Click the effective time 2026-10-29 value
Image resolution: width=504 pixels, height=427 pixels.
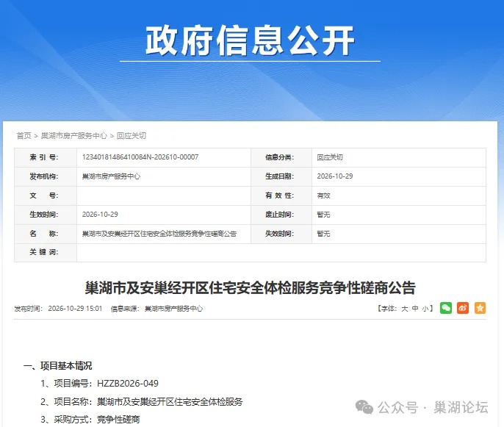pyautogui.click(x=100, y=215)
